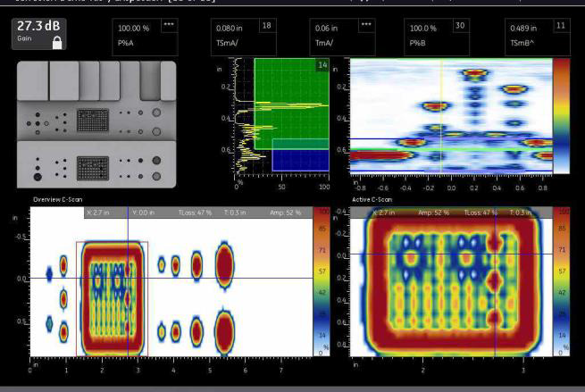Click the 14 badge in the A-scan gate
Image resolution: width=585 pixels, height=392 pixels.
(322, 65)
